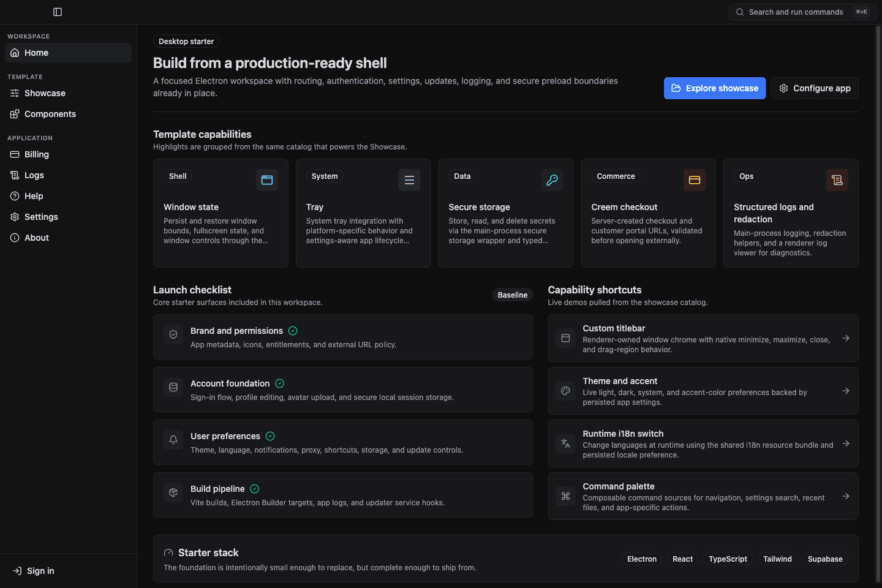Click the Tray card menu-lines icon
This screenshot has height=588, width=882.
point(409,180)
